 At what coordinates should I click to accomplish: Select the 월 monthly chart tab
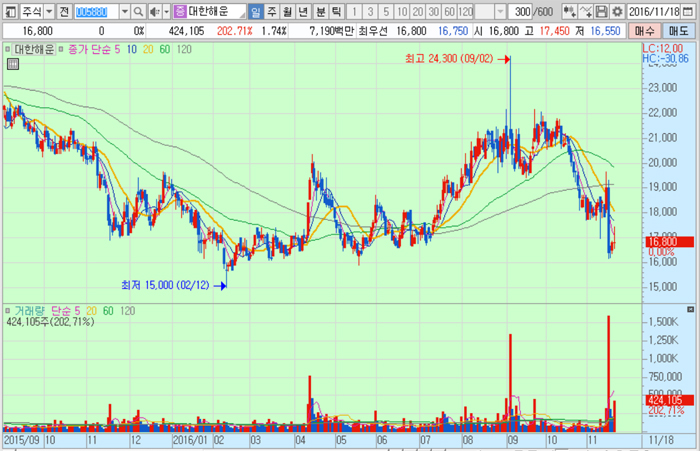tap(289, 12)
